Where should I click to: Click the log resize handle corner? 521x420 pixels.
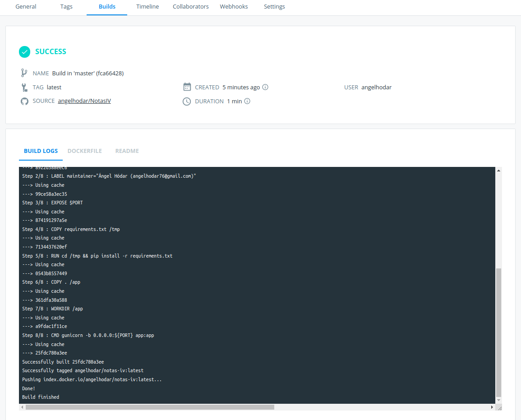click(x=499, y=407)
